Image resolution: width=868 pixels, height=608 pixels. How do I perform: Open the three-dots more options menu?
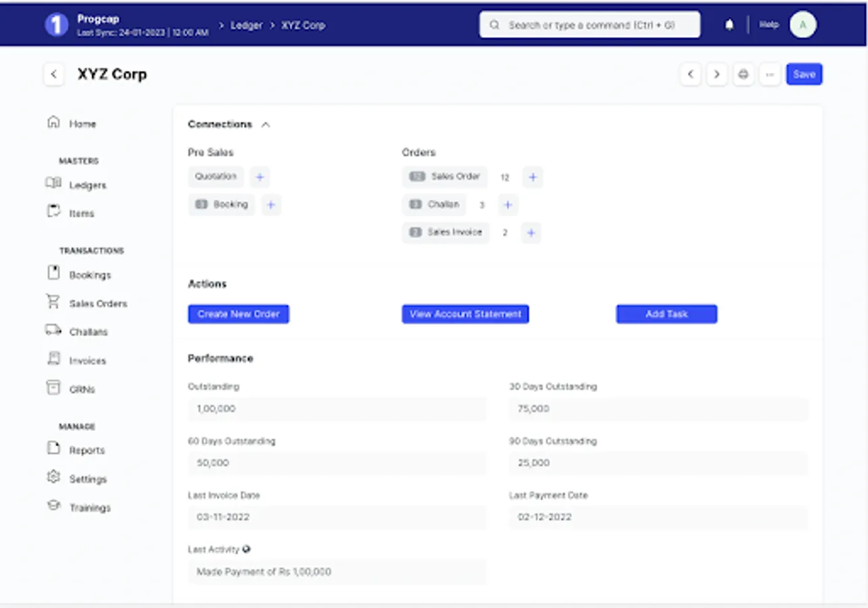(x=770, y=74)
